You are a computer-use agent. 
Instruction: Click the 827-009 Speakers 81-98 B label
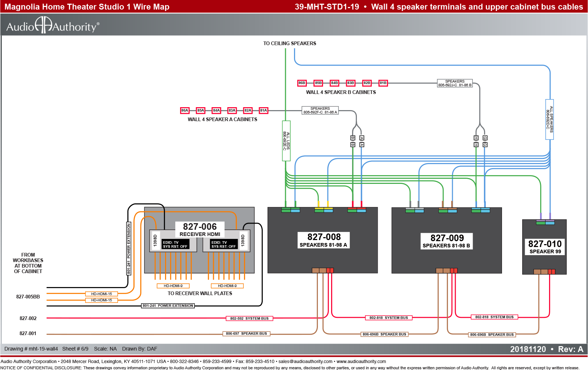click(447, 241)
